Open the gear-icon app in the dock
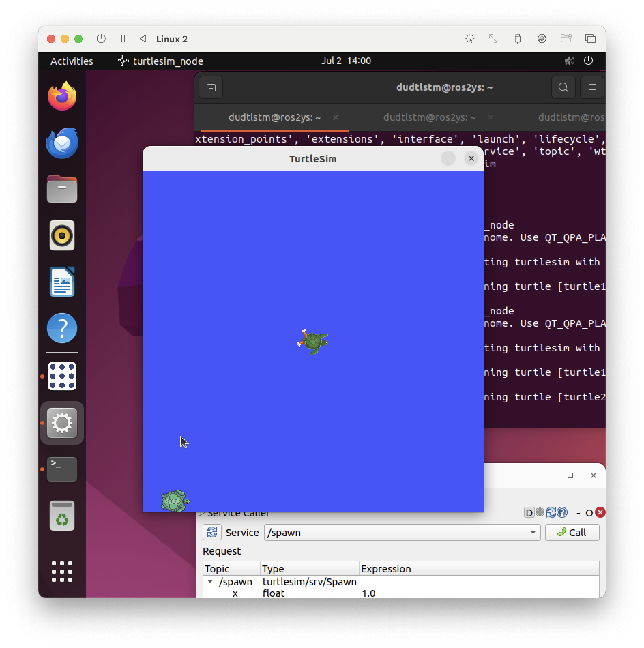 [x=62, y=423]
